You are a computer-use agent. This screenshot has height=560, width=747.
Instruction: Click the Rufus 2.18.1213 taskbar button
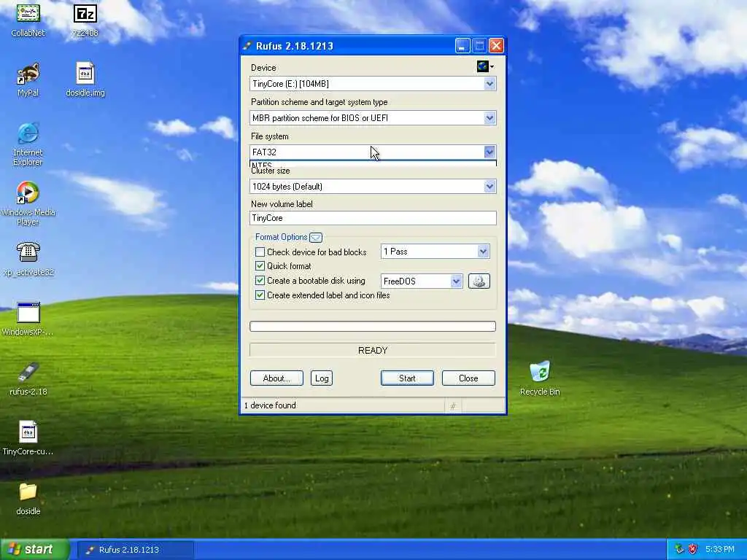coord(135,550)
